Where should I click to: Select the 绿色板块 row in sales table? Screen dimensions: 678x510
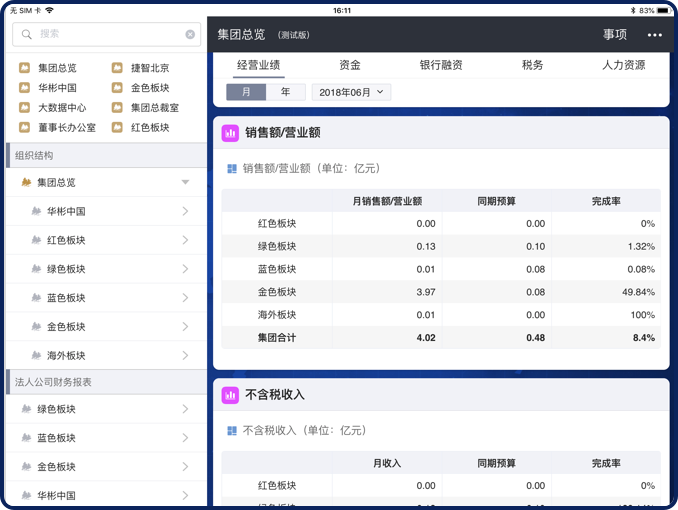pyautogui.click(x=441, y=247)
